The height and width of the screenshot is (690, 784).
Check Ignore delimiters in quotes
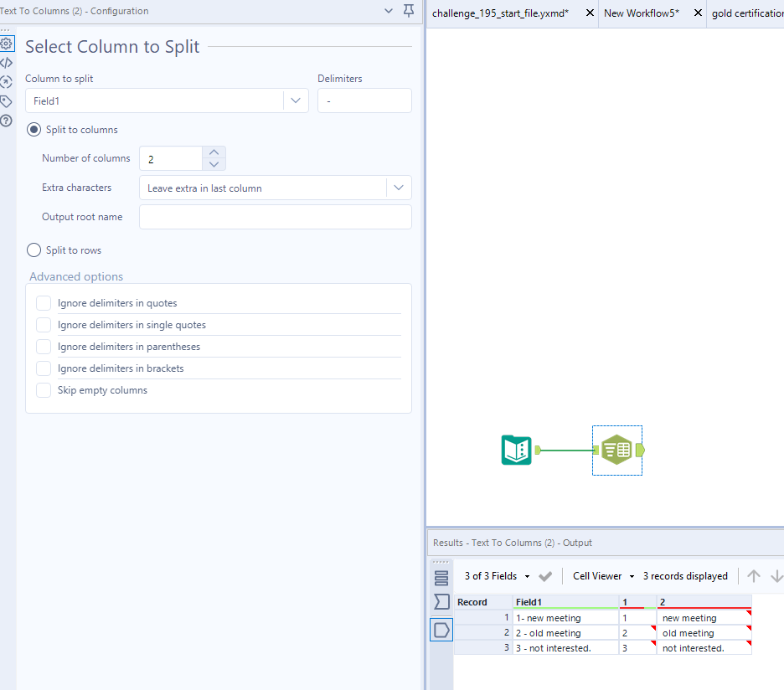coord(43,303)
